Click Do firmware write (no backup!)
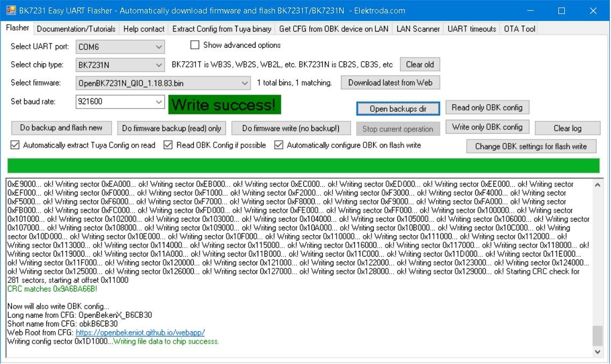 290,128
